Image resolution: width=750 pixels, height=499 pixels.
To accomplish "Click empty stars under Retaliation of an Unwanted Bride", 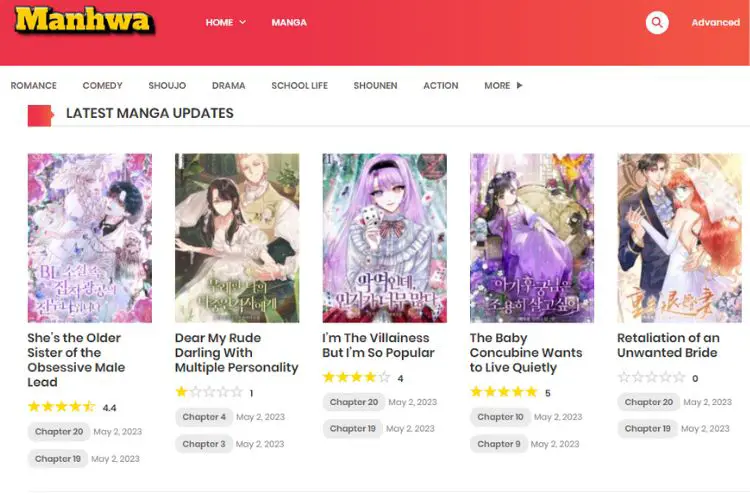I will [x=651, y=377].
